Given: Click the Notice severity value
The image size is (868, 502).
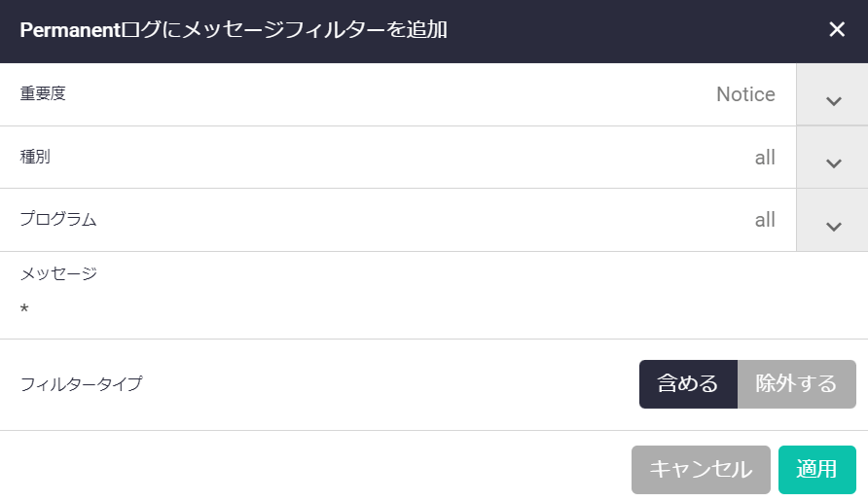Looking at the screenshot, I should 745,94.
